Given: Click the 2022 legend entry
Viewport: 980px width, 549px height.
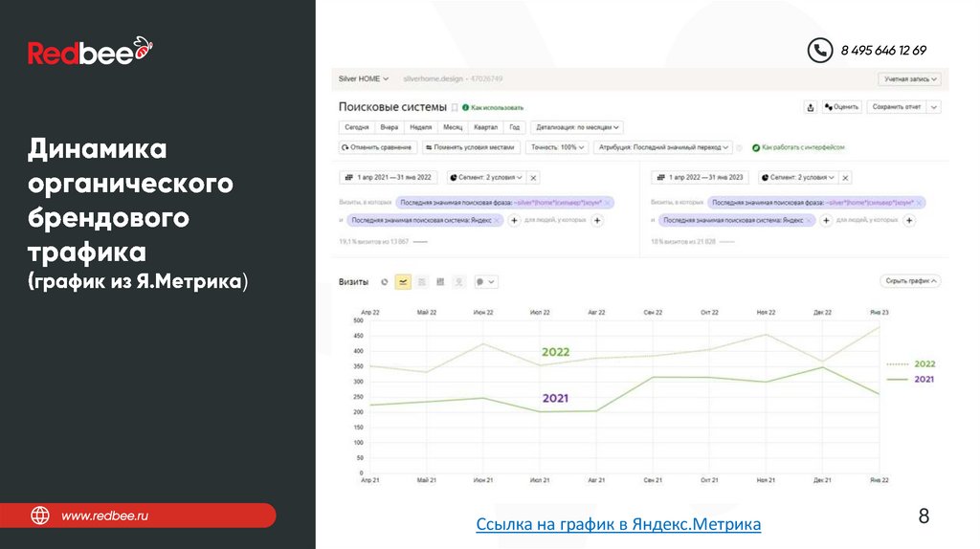Looking at the screenshot, I should (x=911, y=364).
